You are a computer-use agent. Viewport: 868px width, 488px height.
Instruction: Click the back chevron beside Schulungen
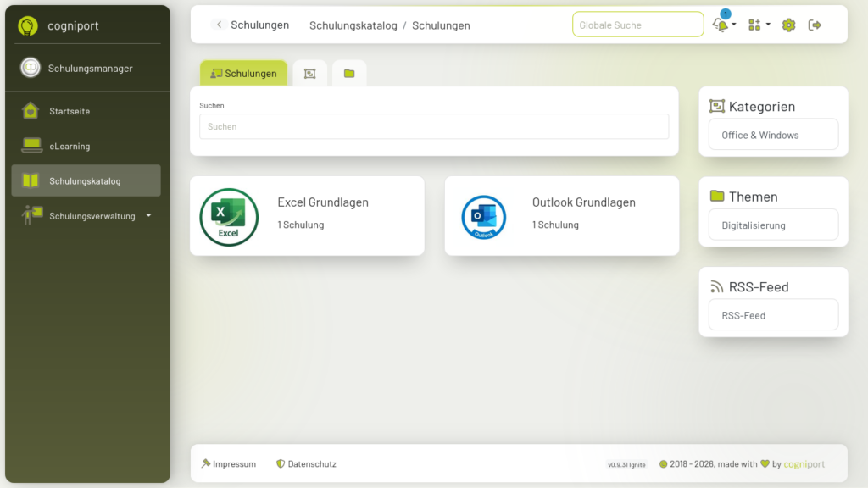220,25
